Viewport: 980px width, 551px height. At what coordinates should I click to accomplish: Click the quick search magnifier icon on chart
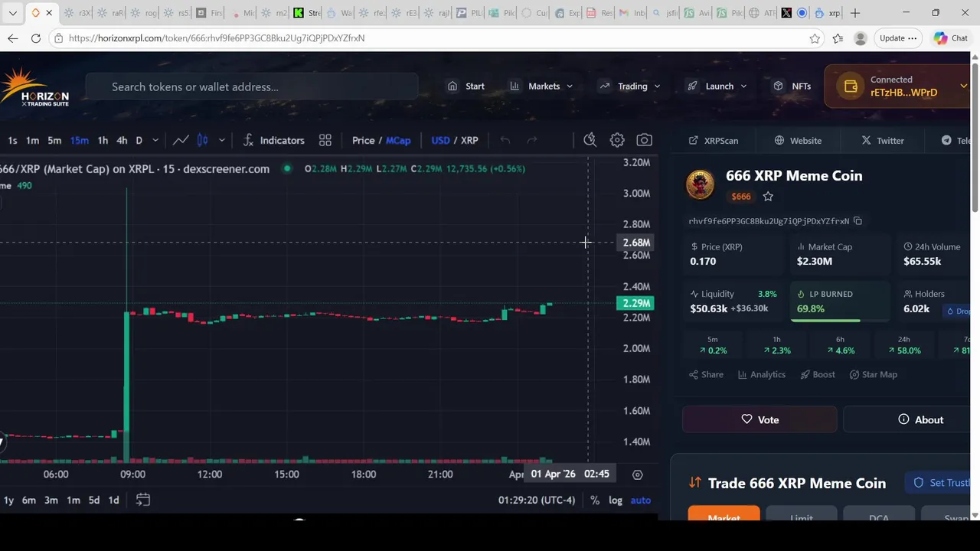point(590,140)
